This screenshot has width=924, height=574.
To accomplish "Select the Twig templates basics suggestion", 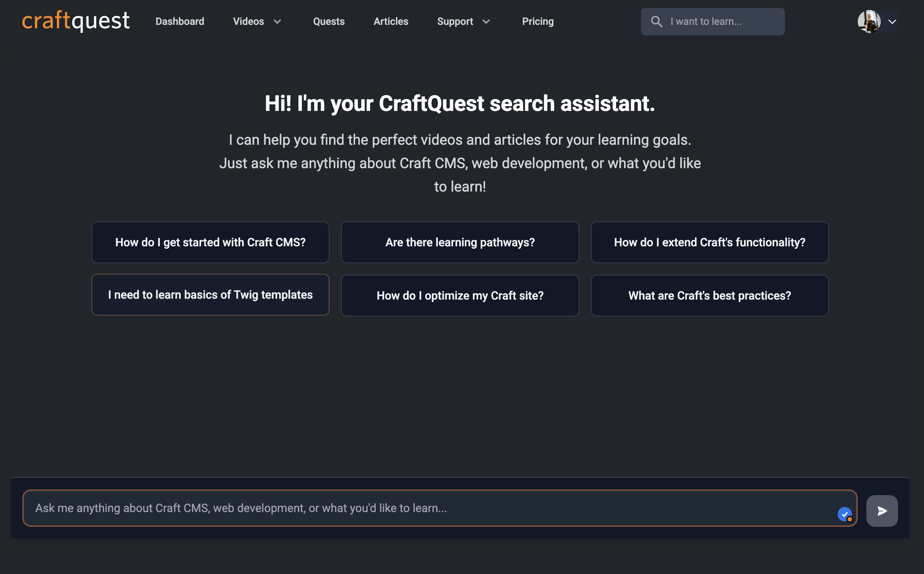I will (x=210, y=295).
